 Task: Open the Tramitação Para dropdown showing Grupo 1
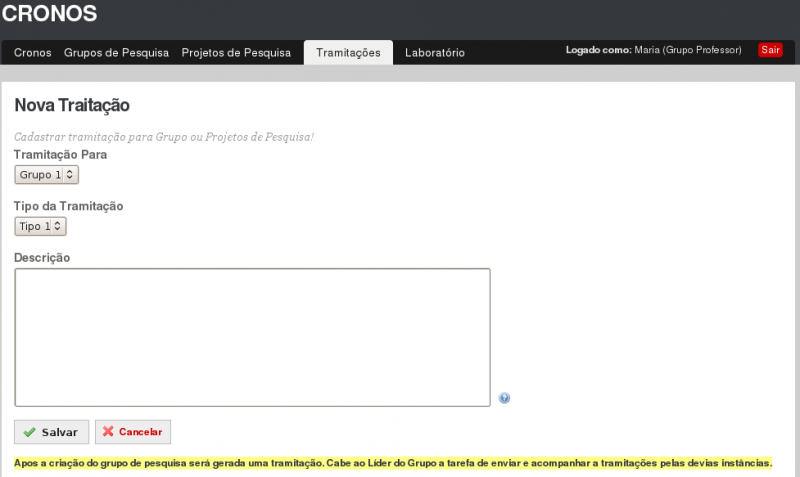pyautogui.click(x=46, y=175)
